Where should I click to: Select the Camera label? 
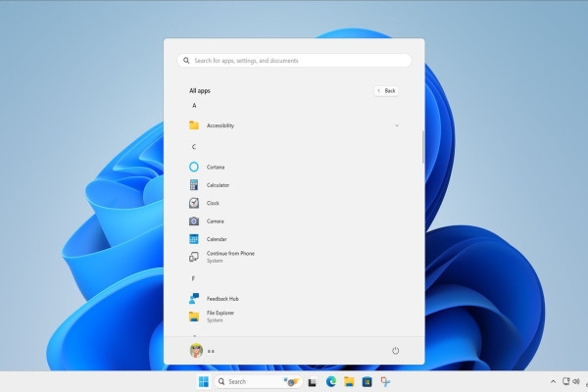tap(216, 221)
